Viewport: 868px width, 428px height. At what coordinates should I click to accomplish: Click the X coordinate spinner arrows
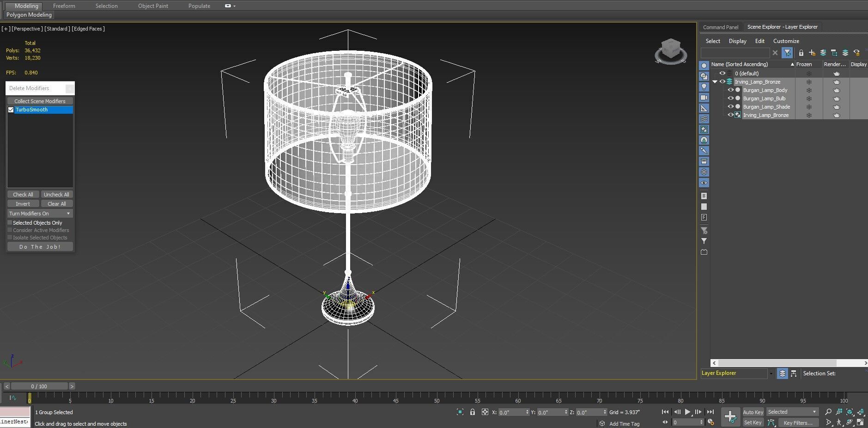(x=527, y=412)
